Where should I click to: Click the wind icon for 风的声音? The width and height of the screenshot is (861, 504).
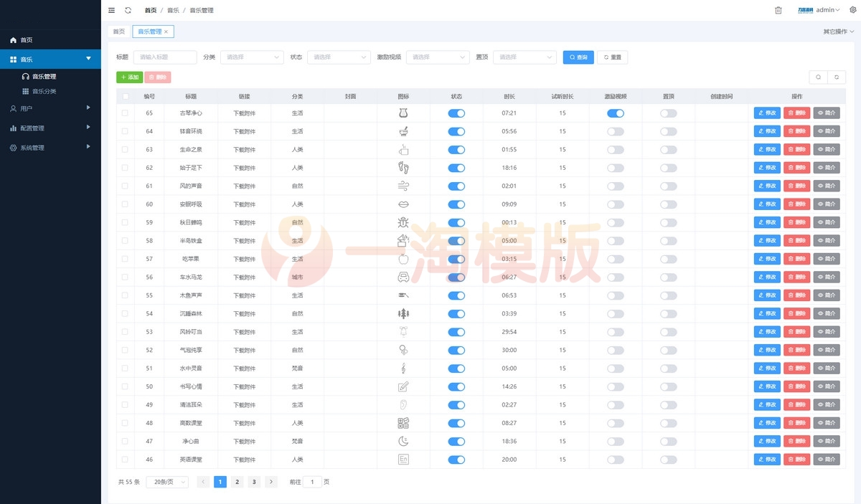[403, 186]
